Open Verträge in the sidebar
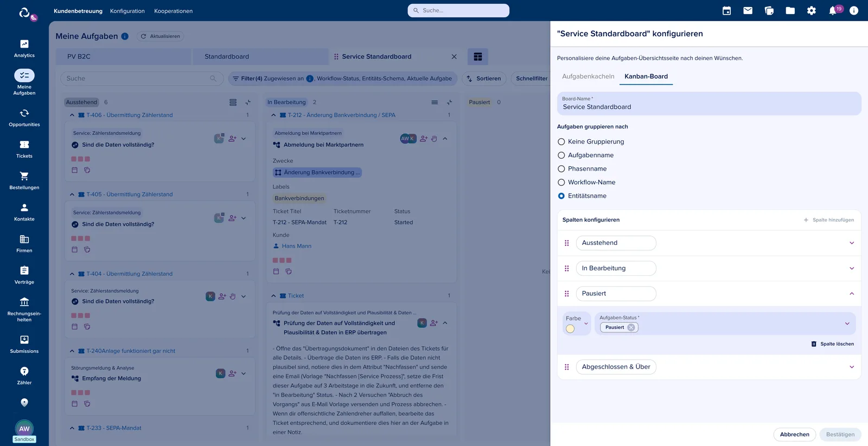 point(24,275)
